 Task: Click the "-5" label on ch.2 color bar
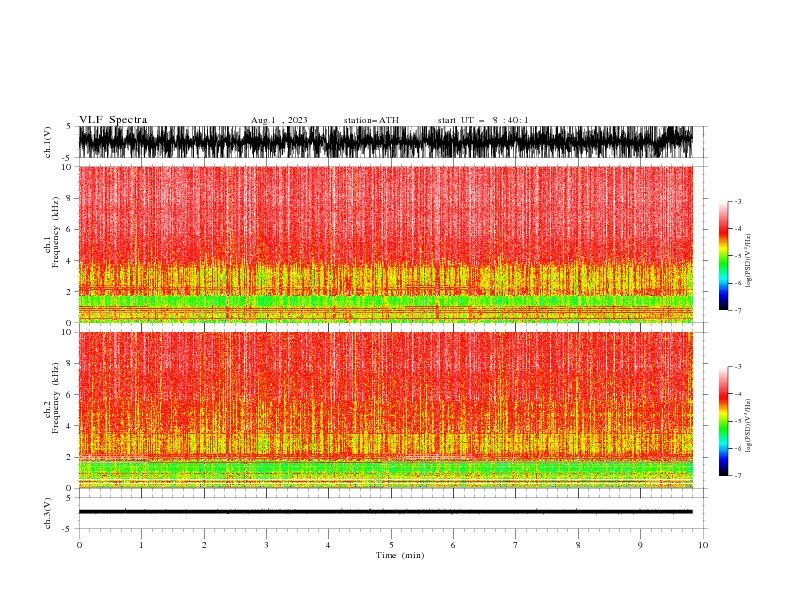738,421
